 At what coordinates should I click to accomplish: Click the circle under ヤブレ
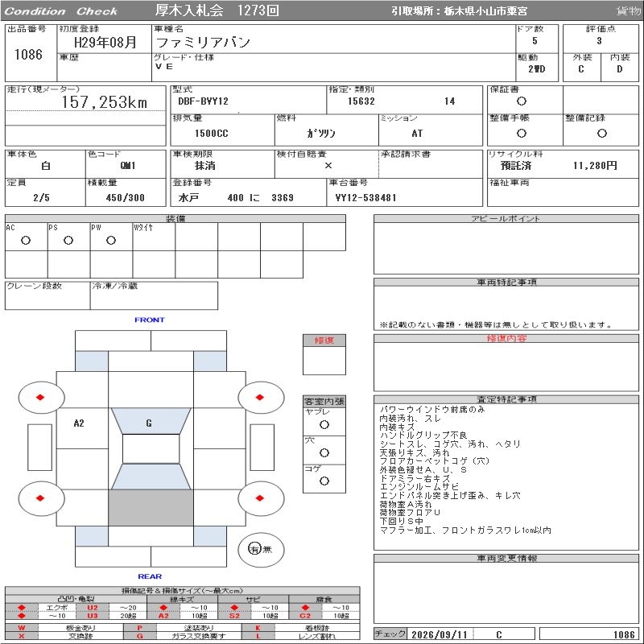pos(324,425)
